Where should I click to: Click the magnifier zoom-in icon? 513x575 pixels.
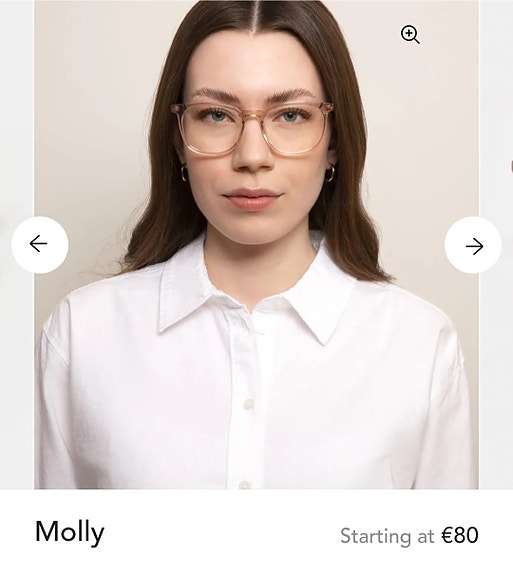pyautogui.click(x=410, y=34)
